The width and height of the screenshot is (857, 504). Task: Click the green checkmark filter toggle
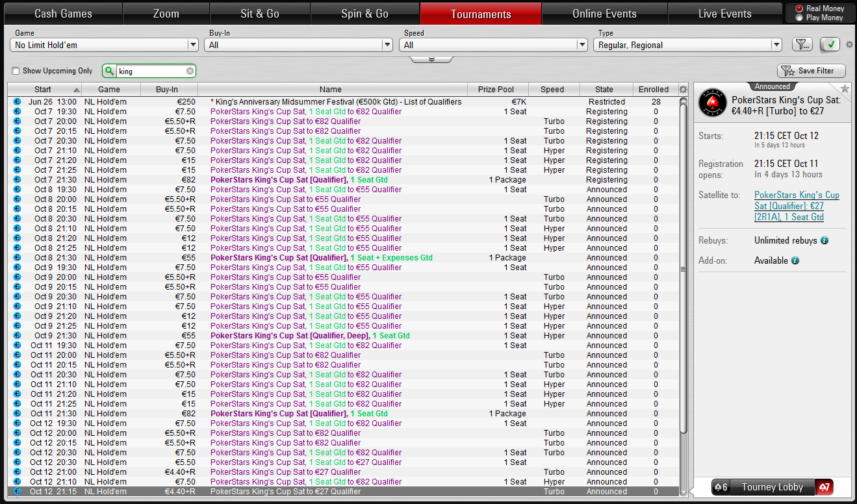pyautogui.click(x=830, y=45)
